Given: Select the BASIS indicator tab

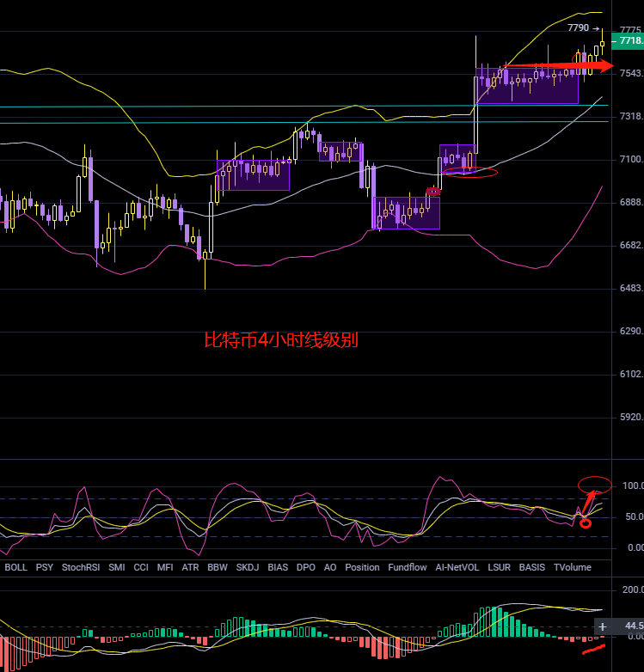Looking at the screenshot, I should coord(532,568).
